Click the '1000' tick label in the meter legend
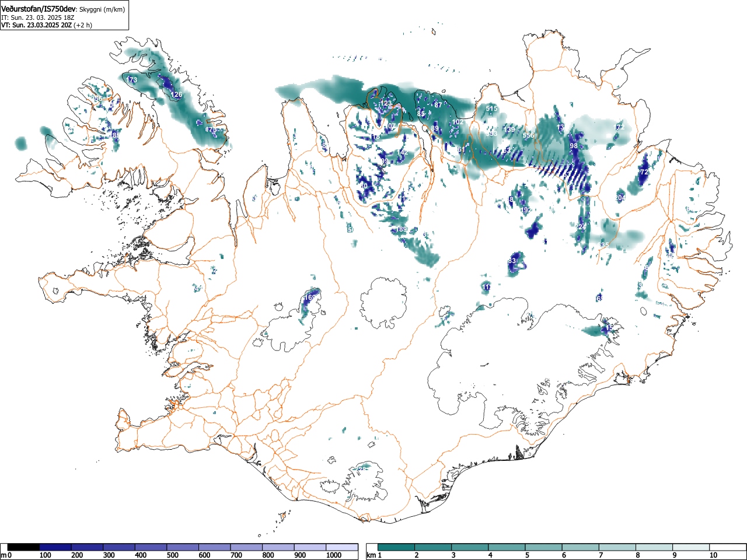 (x=334, y=555)
